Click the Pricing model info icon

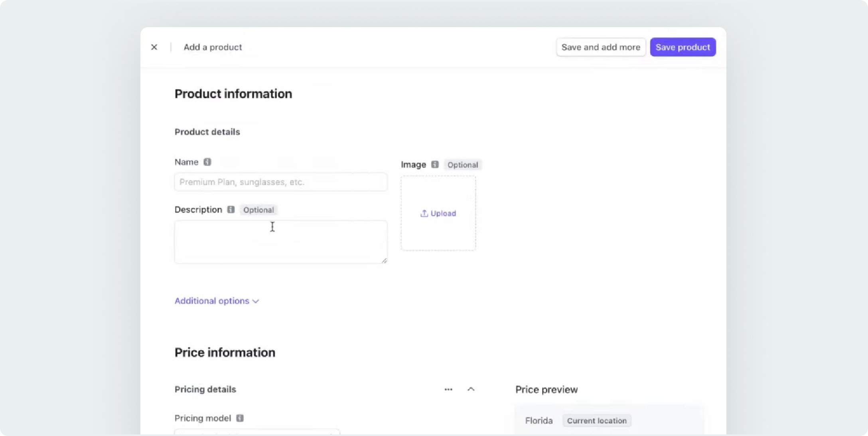click(x=240, y=418)
